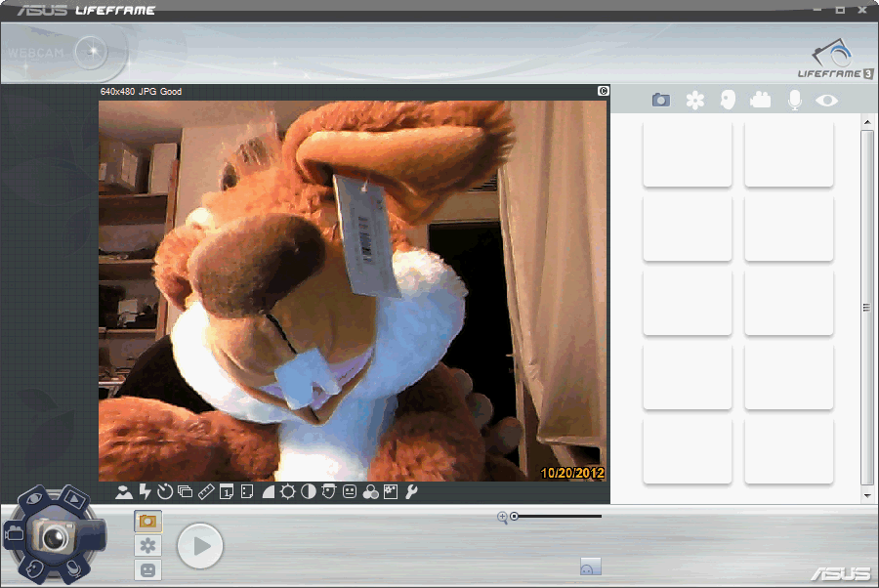
Task: Click the small icon at preview top-right corner
Action: (x=604, y=91)
